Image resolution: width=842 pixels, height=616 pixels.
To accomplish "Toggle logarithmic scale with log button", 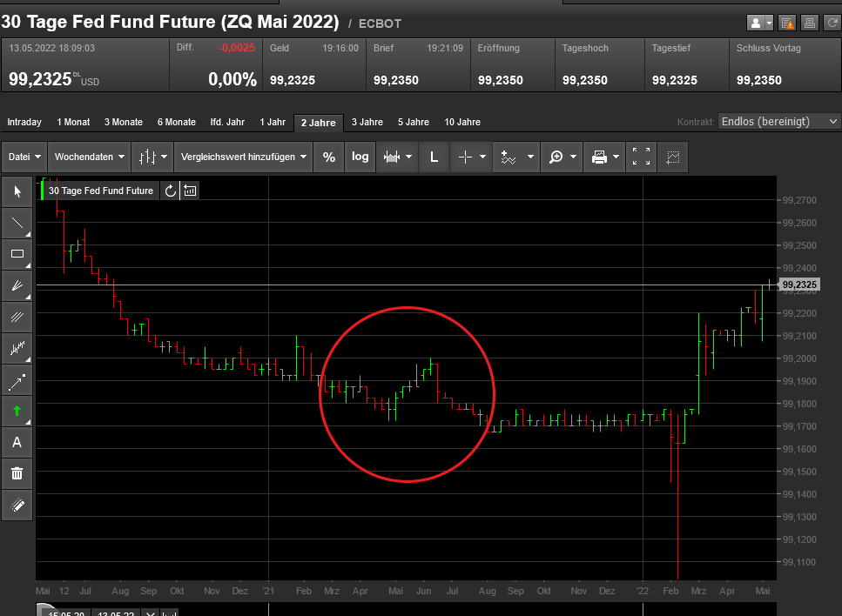I will pyautogui.click(x=360, y=157).
